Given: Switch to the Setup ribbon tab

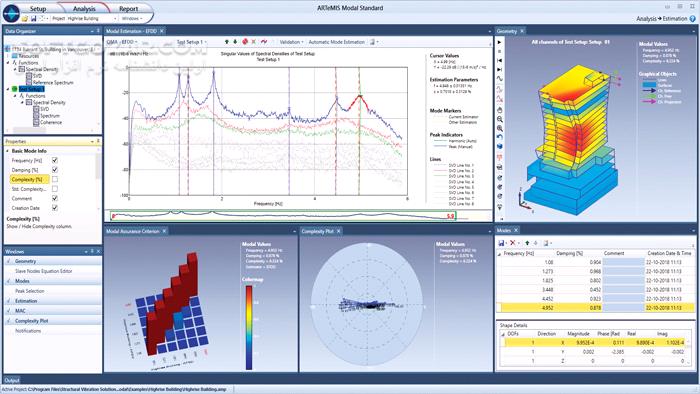Looking at the screenshot, I should click(38, 8).
